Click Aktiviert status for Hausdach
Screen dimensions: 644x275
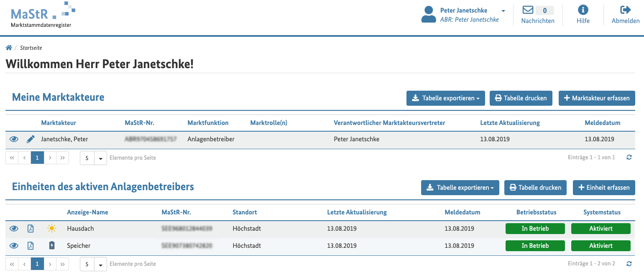pos(601,229)
